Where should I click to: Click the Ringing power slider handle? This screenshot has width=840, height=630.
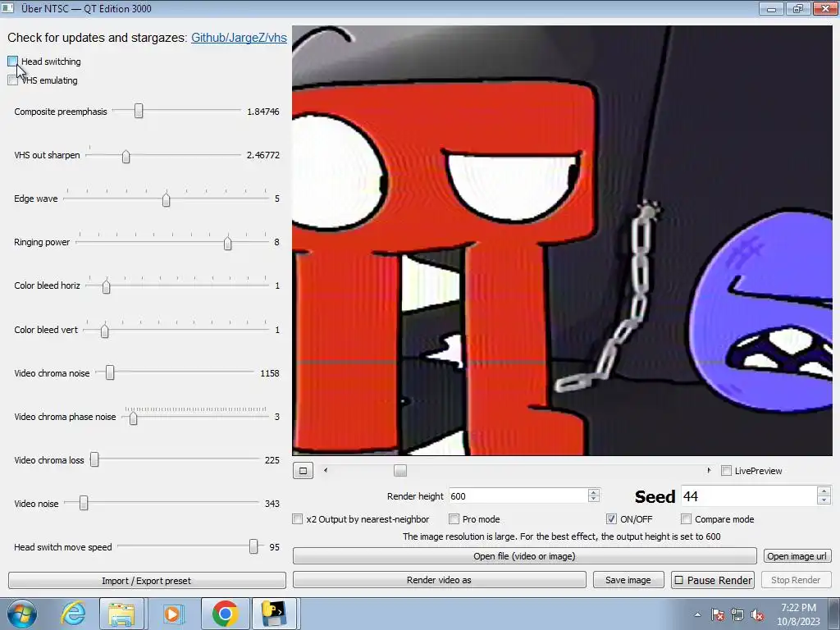tap(228, 243)
